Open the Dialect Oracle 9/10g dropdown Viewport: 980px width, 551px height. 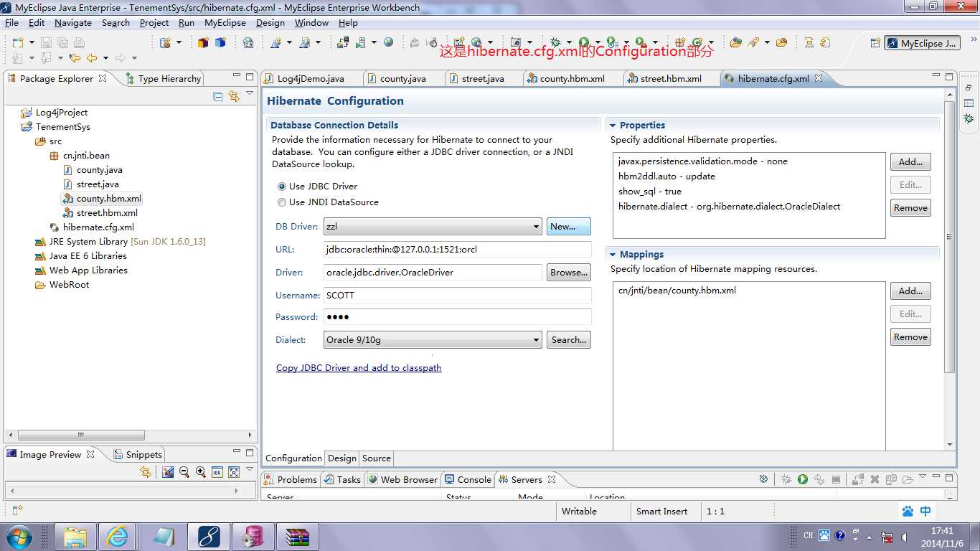tap(433, 340)
